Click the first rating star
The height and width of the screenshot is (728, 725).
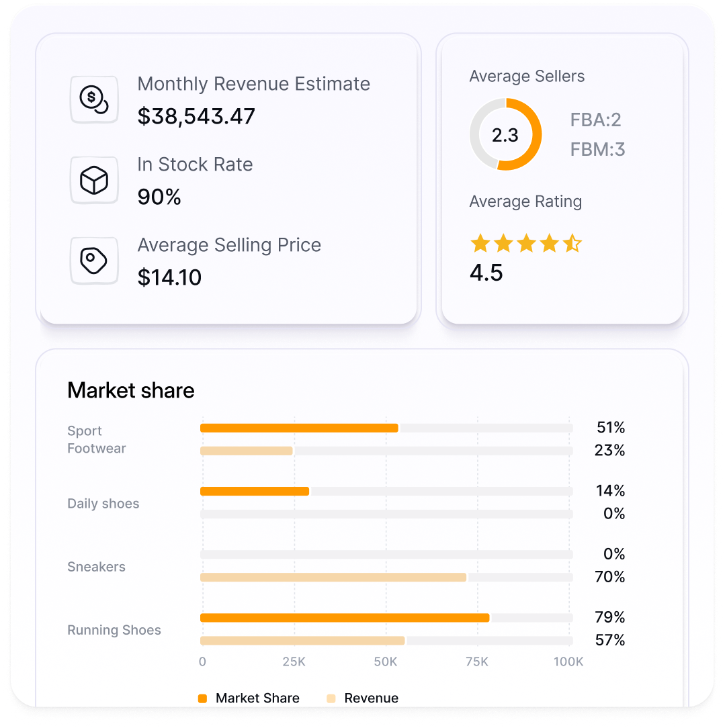point(480,243)
